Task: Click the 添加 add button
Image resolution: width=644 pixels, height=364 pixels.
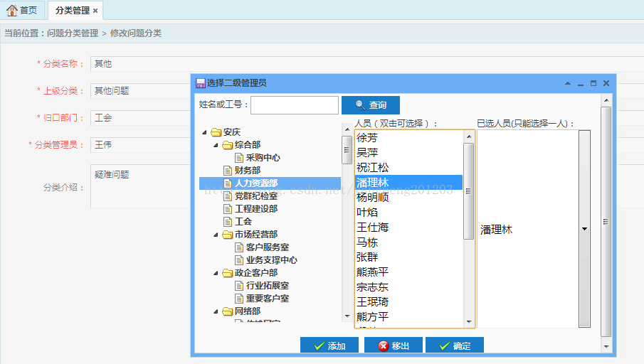Action: click(329, 346)
